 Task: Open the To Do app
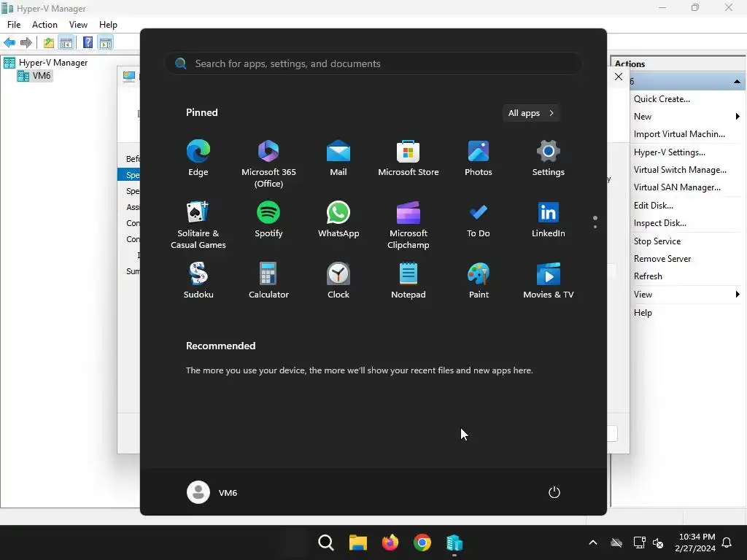pos(479,219)
